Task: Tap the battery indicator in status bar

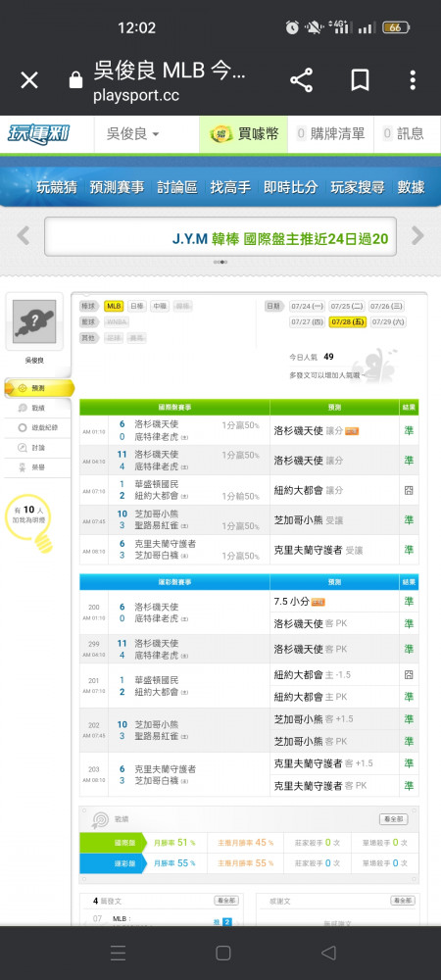Action: point(396,27)
